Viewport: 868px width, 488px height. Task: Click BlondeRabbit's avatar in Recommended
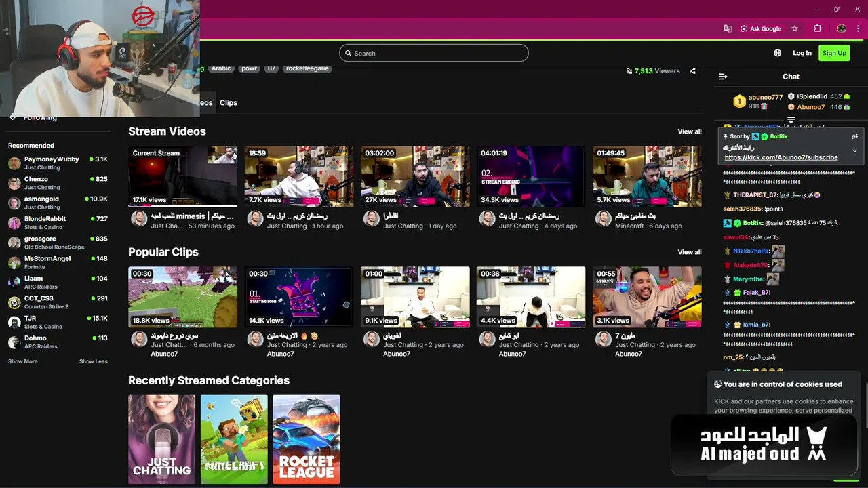[14, 223]
